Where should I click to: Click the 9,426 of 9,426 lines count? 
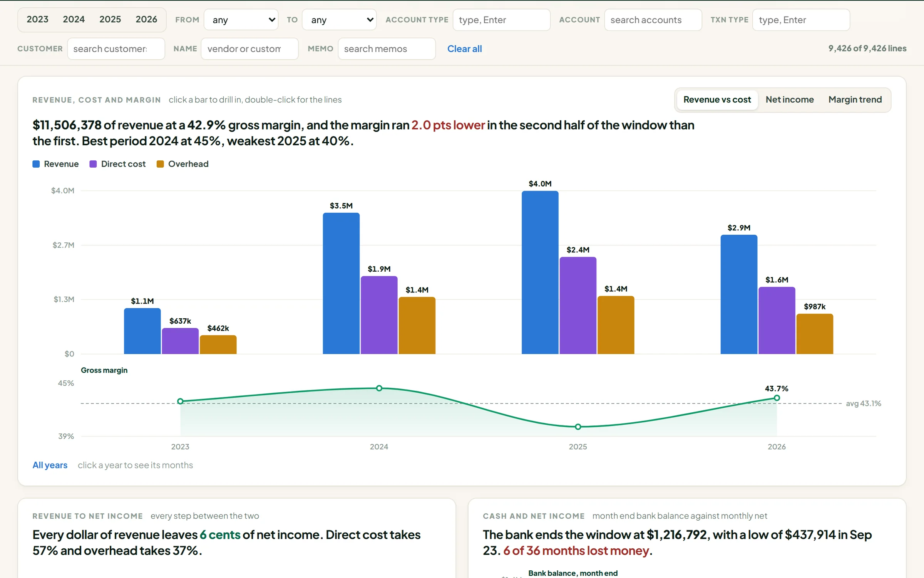867,48
